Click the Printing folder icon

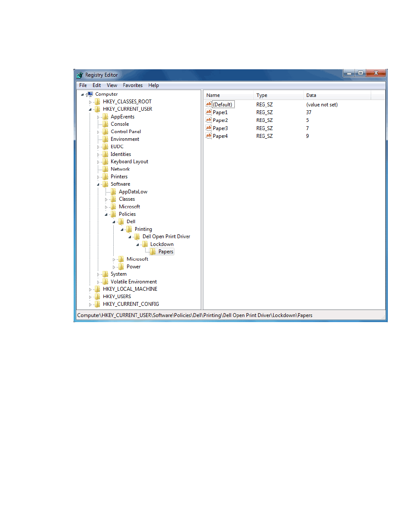(129, 229)
